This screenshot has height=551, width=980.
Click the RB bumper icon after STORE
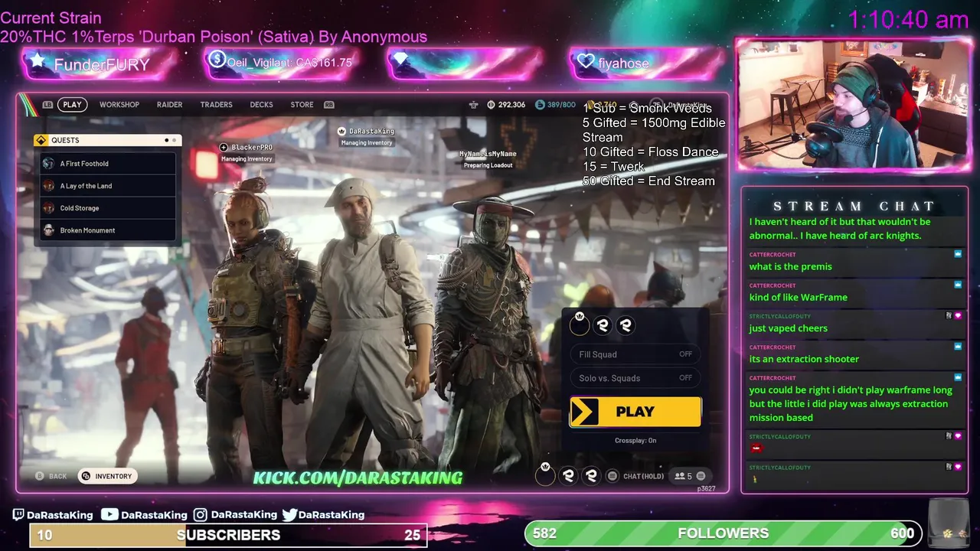click(x=329, y=105)
